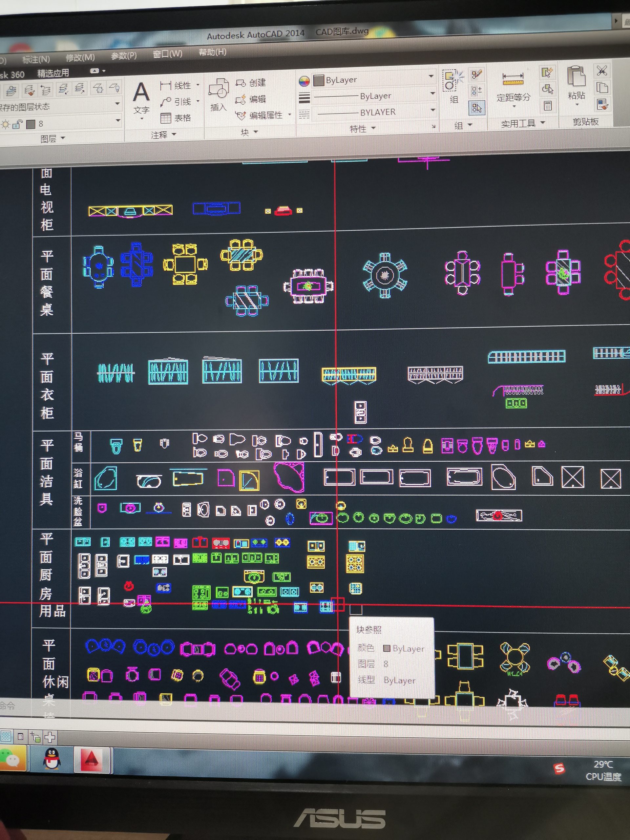Open the 修改(M) menu
This screenshot has width=630, height=840.
[80, 58]
